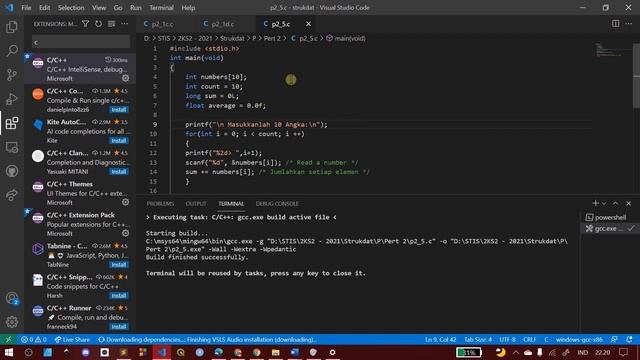Viewport: 640px width, 360px height.
Task: Install the Tabnine extension
Action: click(x=119, y=264)
